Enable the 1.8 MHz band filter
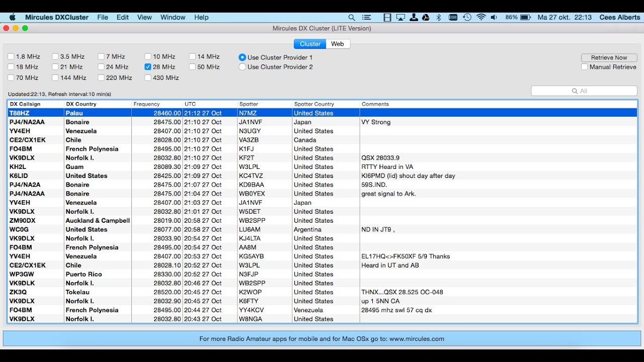The image size is (644, 362). point(11,57)
